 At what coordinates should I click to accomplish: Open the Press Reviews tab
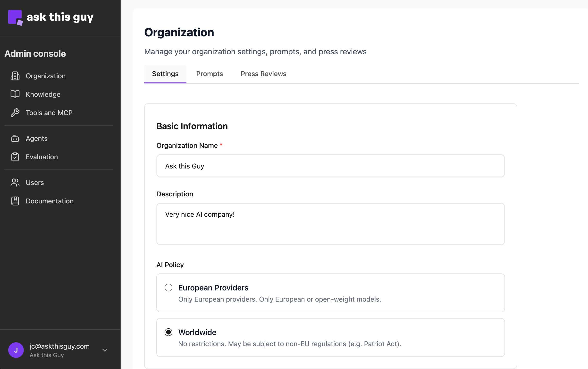coord(263,74)
